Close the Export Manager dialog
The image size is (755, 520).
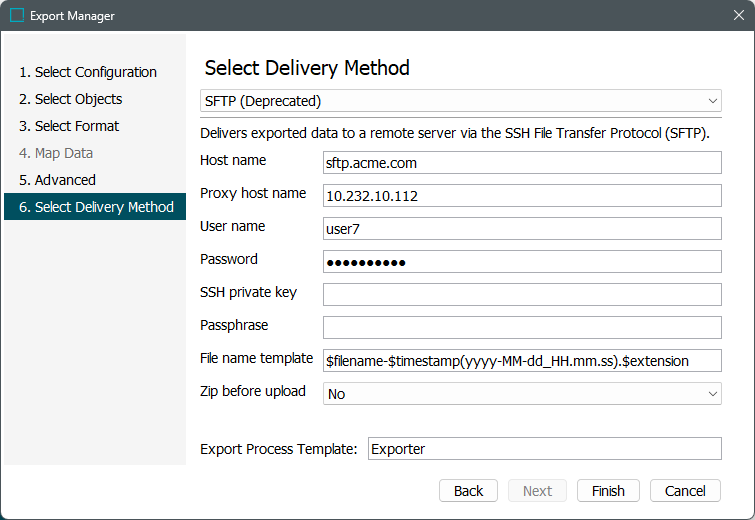[x=738, y=16]
